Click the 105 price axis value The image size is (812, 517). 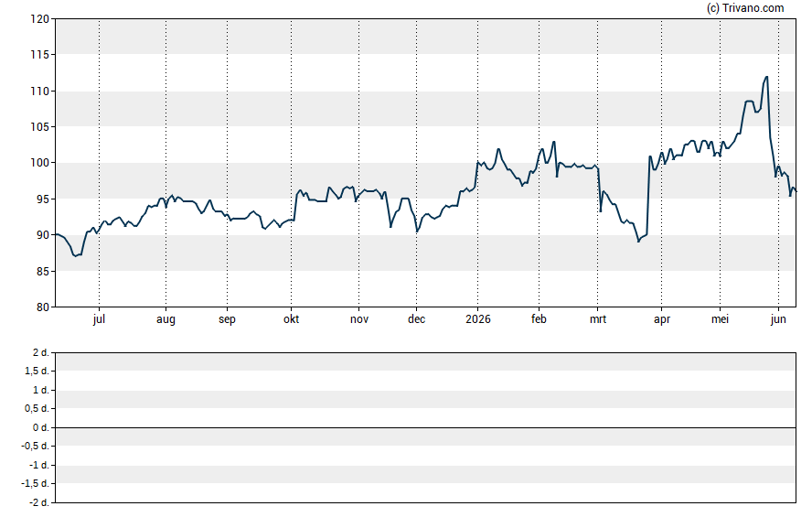click(x=40, y=127)
